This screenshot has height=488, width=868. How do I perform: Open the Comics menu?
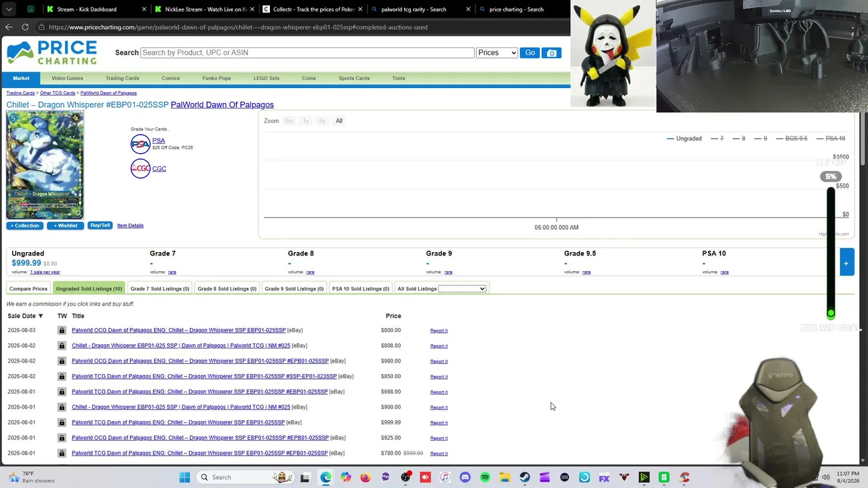pos(171,78)
